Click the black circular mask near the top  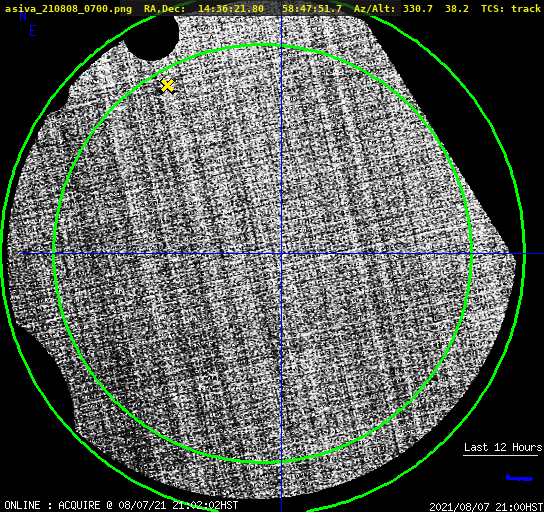tap(152, 37)
